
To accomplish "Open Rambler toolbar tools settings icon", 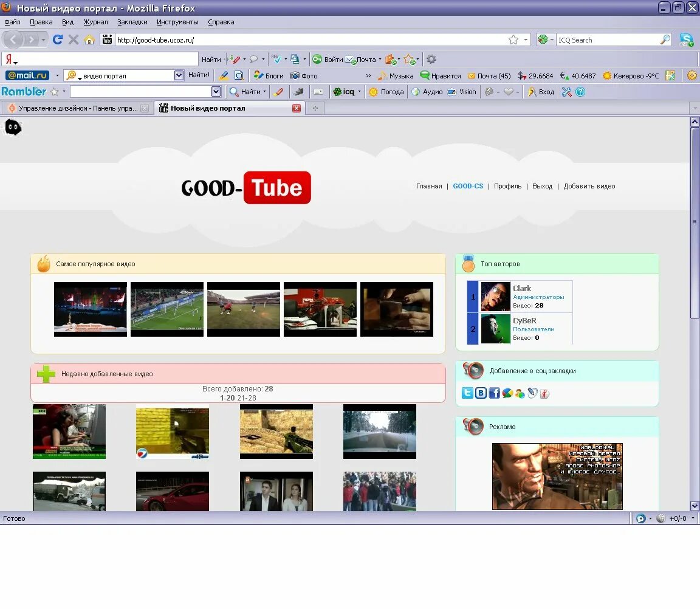I will tap(566, 92).
